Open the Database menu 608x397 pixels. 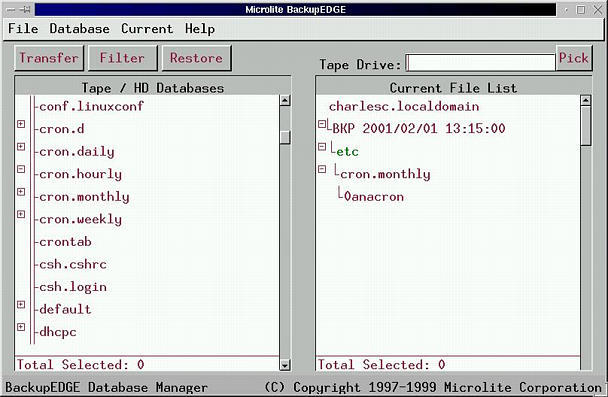click(79, 29)
